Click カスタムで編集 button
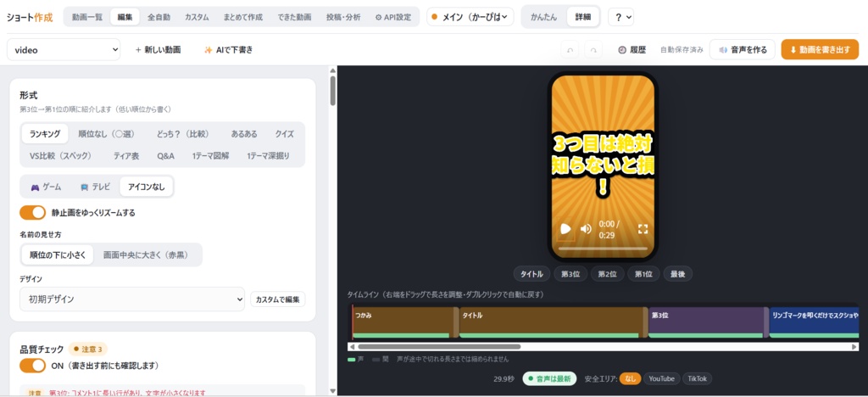 click(x=277, y=299)
